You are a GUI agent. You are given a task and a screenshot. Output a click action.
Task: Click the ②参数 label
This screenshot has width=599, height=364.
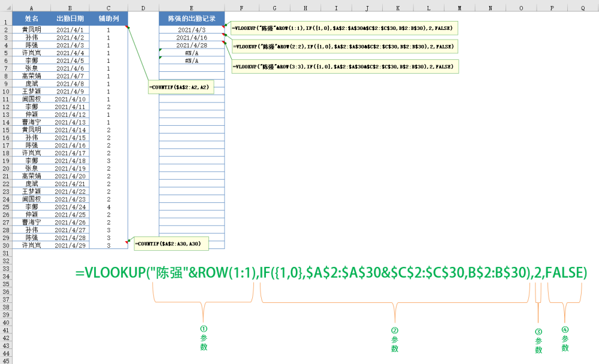coord(395,339)
